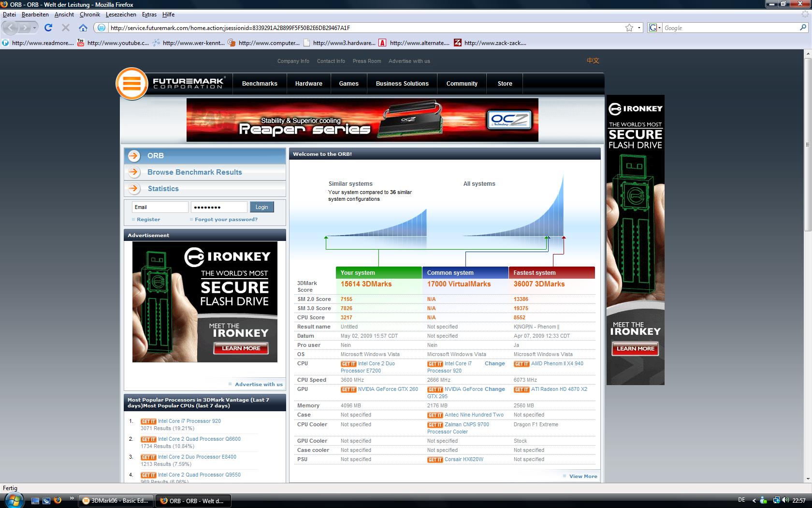Viewport: 812px width, 508px height.
Task: Click into the password field
Action: 219,207
